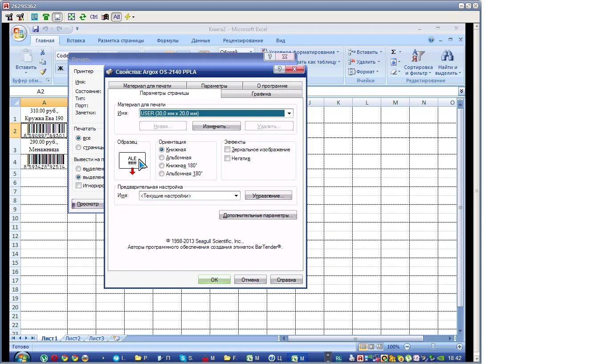Open the Материал для печати tab
Screen dimensions: 595x364
(x=147, y=86)
